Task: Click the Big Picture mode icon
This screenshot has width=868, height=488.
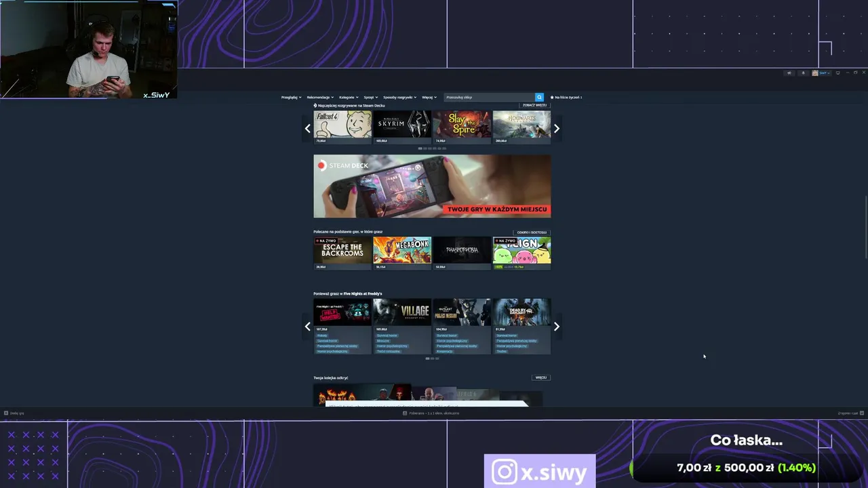Action: (837, 73)
